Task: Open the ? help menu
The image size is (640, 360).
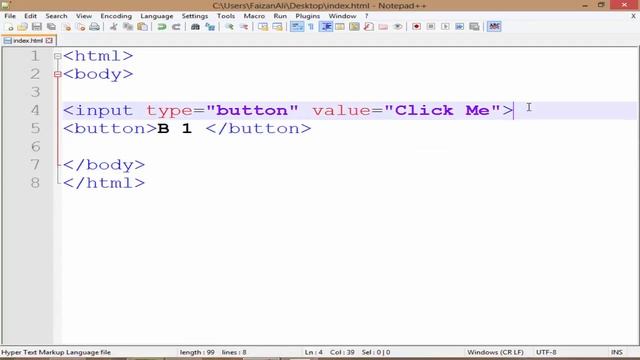Action: click(367, 16)
